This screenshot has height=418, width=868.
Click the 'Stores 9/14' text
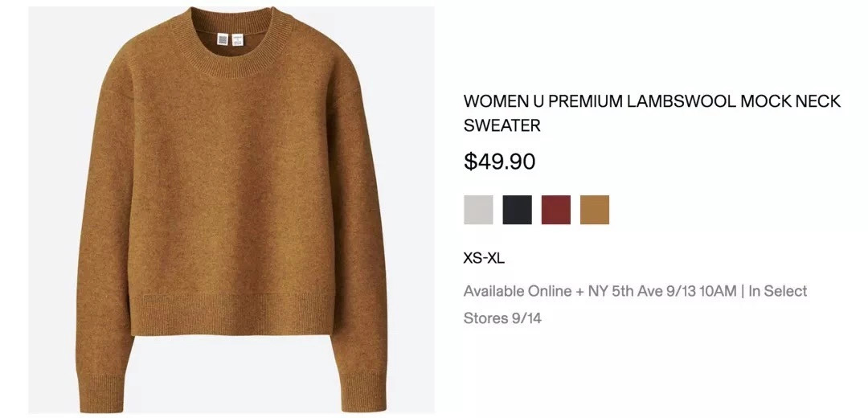tap(502, 318)
